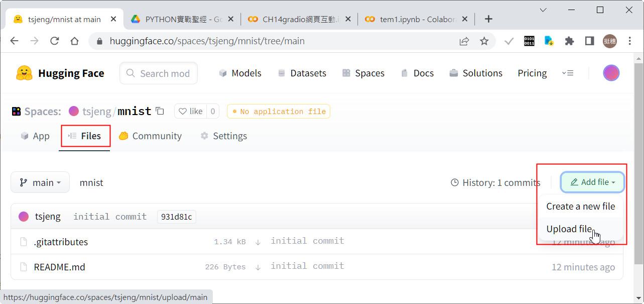Open Spaces in the navigation
The width and height of the screenshot is (644, 304).
tap(363, 73)
